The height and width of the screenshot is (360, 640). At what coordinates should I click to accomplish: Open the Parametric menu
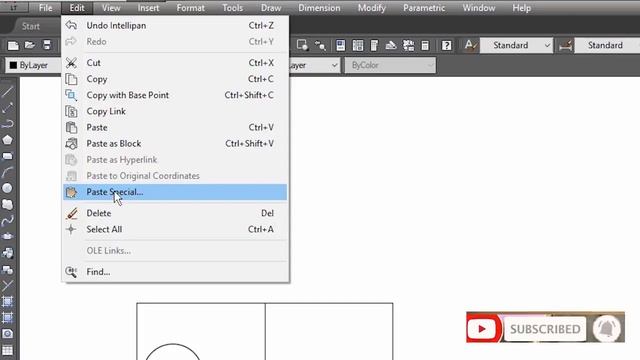(424, 8)
